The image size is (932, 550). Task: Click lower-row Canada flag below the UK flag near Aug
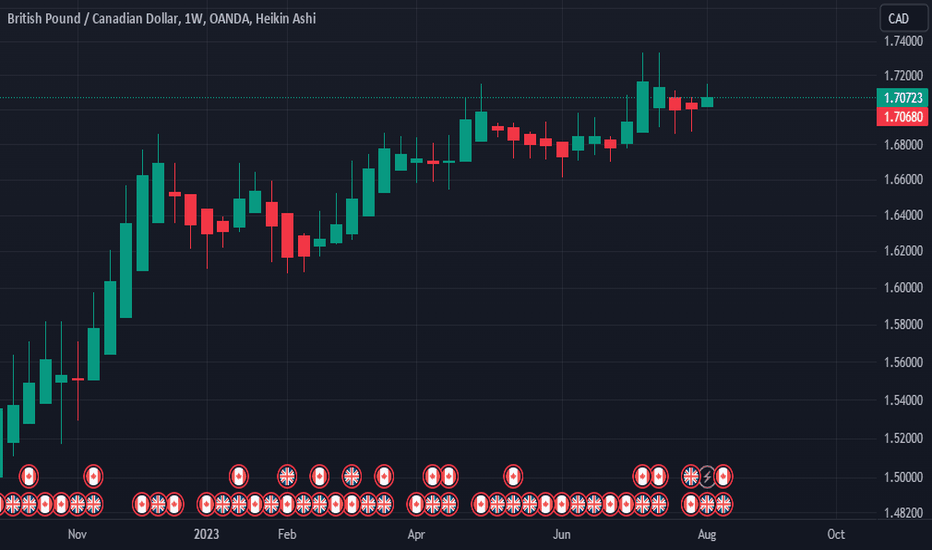691,504
